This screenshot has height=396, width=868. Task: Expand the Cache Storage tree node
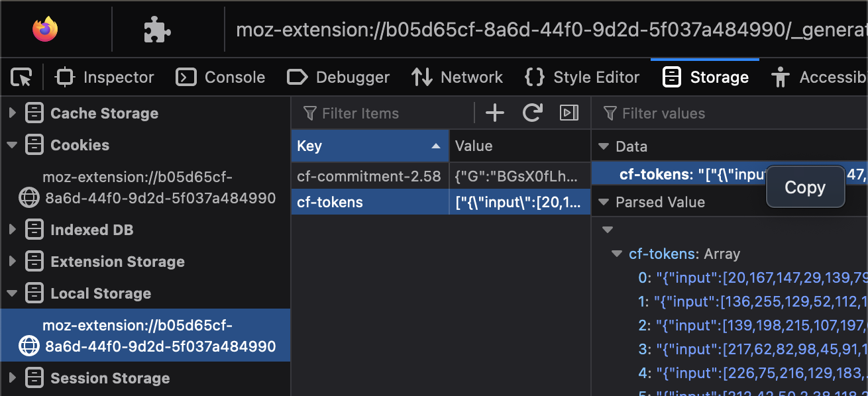point(13,113)
